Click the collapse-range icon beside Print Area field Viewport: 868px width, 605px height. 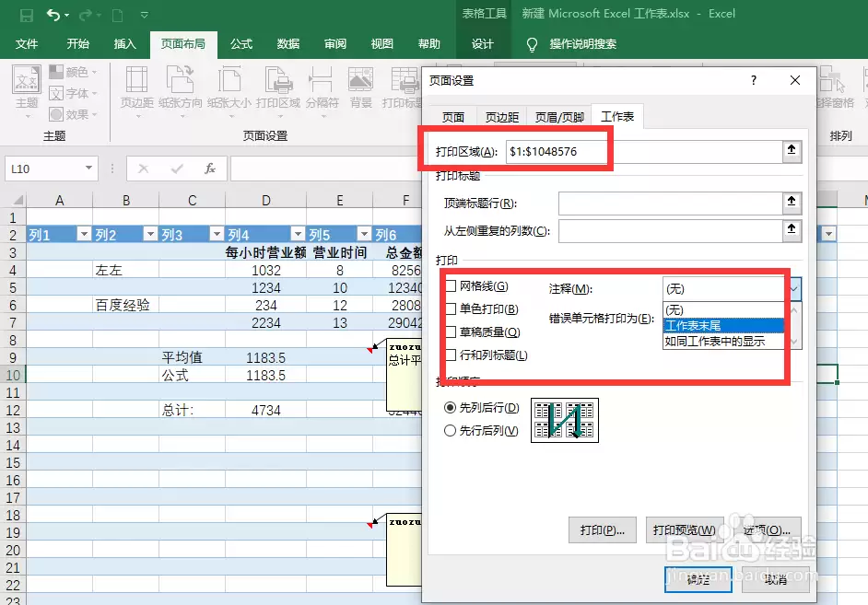792,150
